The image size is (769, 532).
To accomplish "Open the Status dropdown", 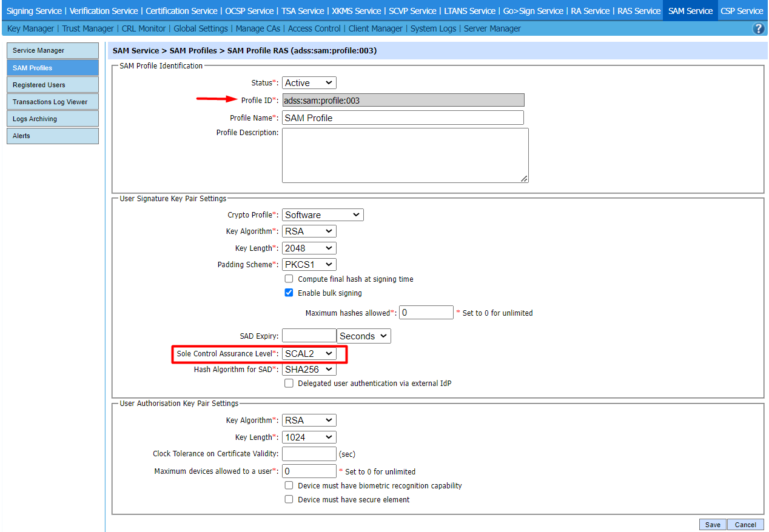I will [309, 83].
